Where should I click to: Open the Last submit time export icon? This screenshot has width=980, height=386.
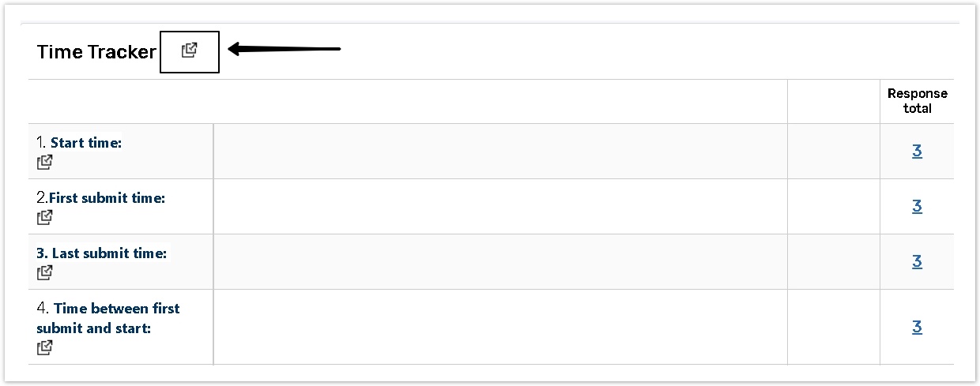45,273
